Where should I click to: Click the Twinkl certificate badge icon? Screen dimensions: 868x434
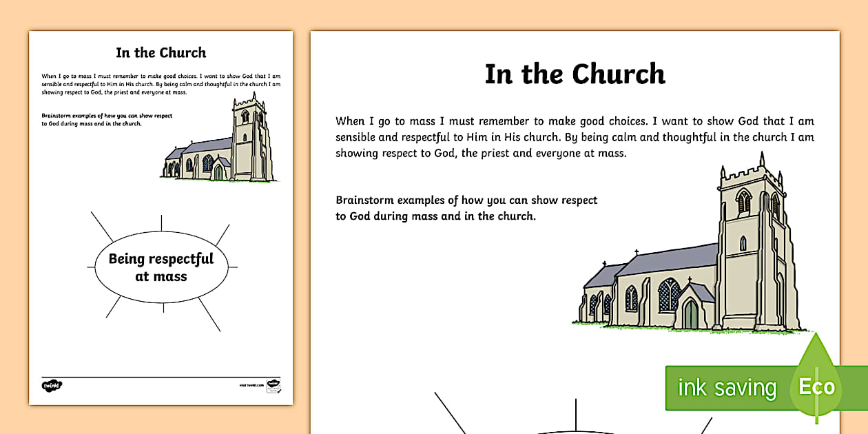(x=275, y=386)
